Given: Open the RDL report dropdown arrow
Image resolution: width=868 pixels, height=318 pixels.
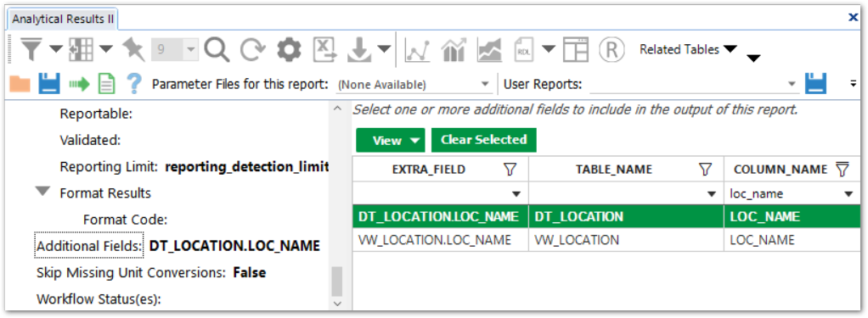Looking at the screenshot, I should point(548,50).
